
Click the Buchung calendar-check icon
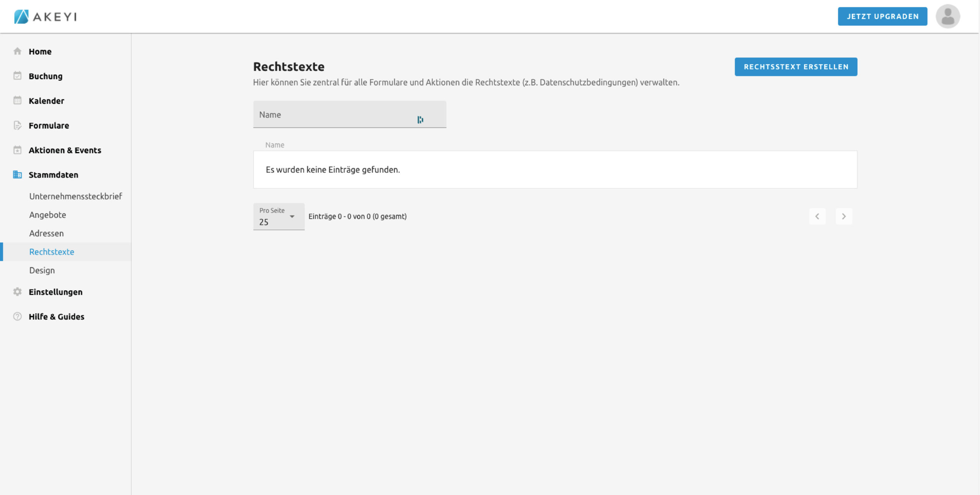point(17,76)
